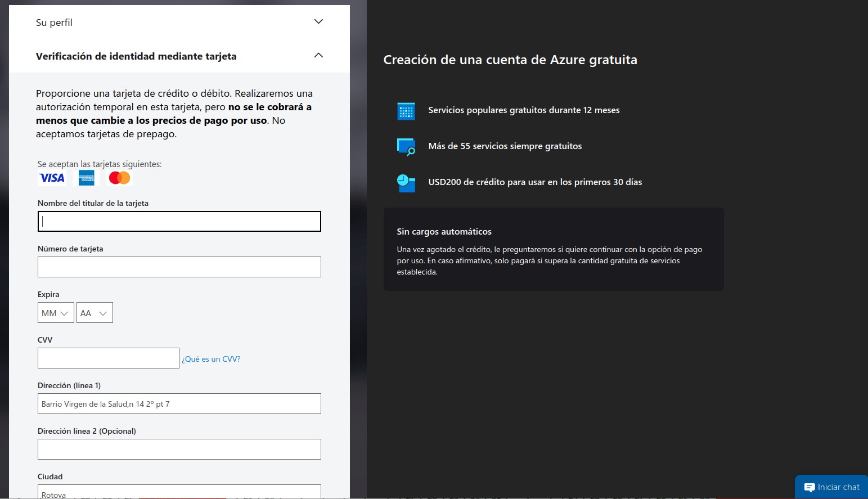
Task: Click the USD200 credit clock icon
Action: (x=406, y=183)
